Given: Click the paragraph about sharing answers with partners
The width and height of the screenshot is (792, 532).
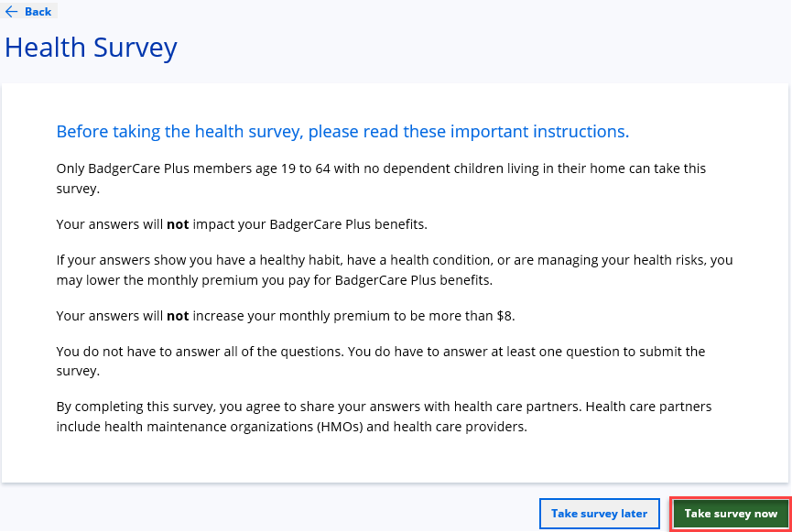Looking at the screenshot, I should pos(384,416).
